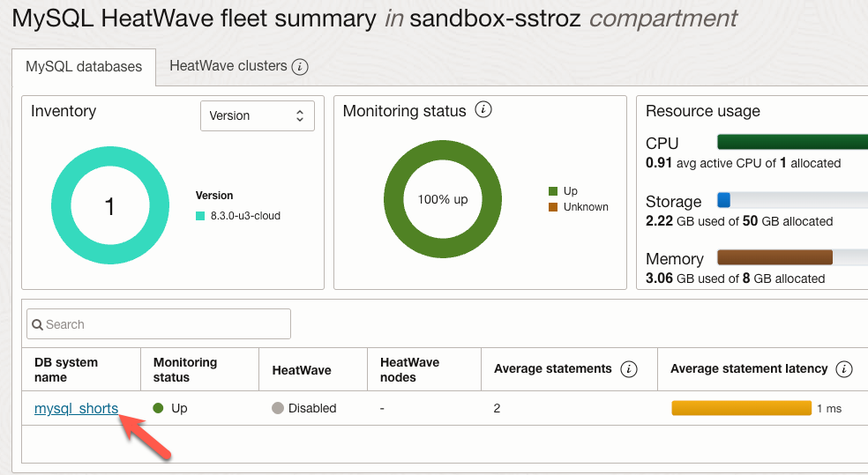The width and height of the screenshot is (868, 475).
Task: Click the Average statement latency info icon
Action: (843, 369)
